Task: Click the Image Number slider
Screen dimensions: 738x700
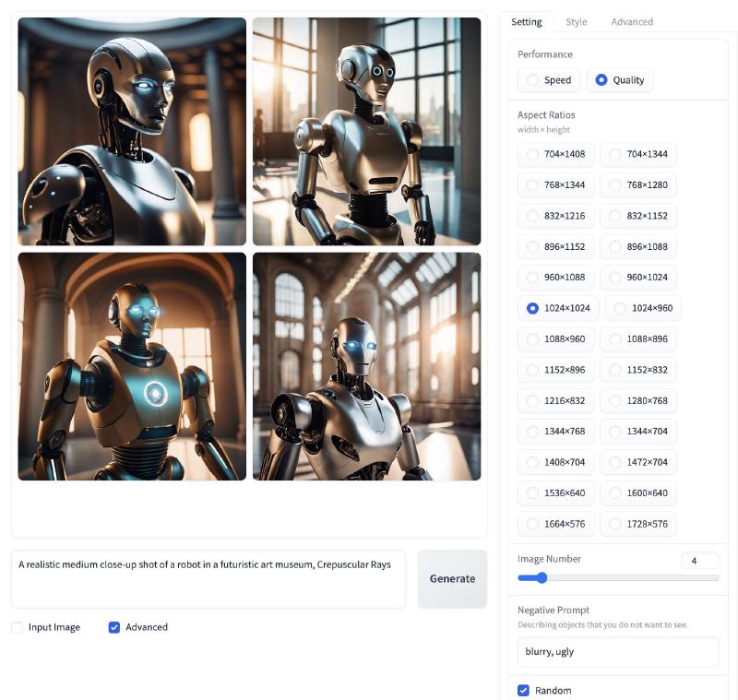Action: coord(618,578)
